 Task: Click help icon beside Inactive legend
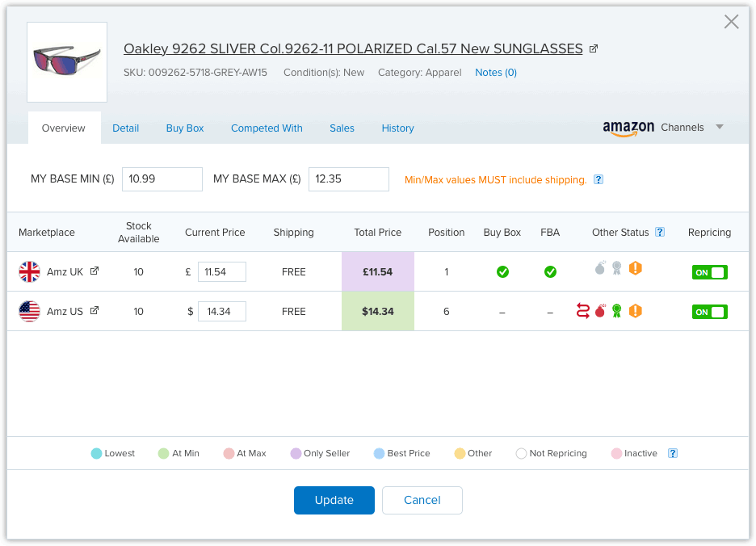tap(673, 453)
